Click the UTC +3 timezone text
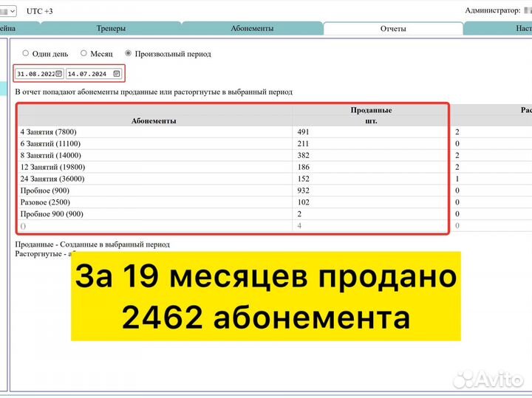Viewport: 532px width, 398px height. tap(40, 11)
